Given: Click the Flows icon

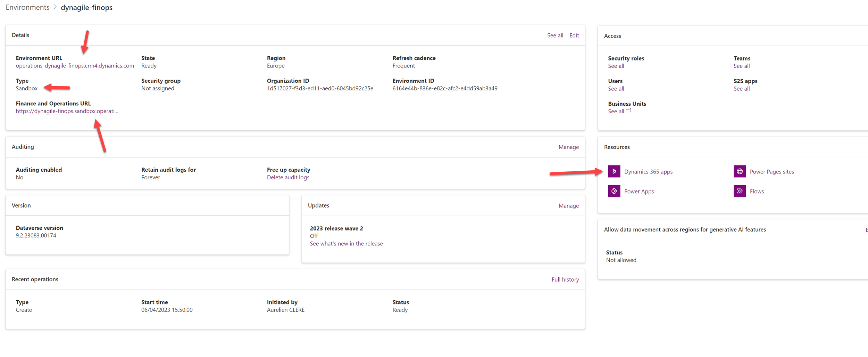Looking at the screenshot, I should pos(740,191).
